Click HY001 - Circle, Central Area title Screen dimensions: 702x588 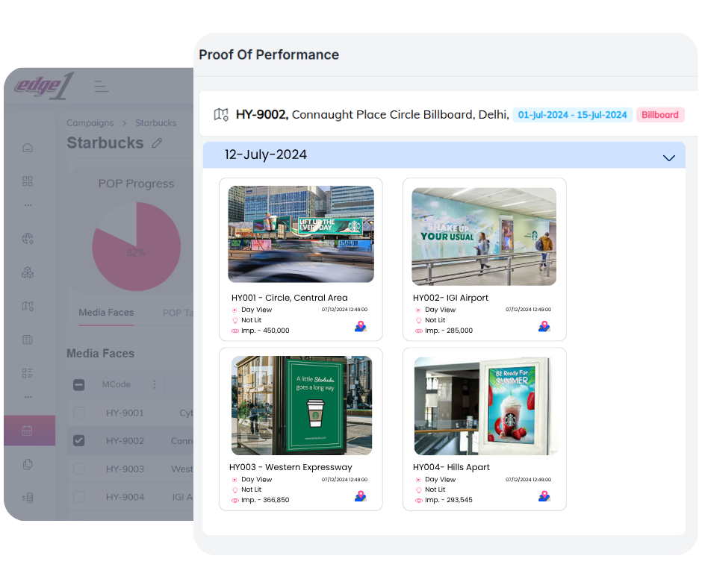tap(289, 298)
